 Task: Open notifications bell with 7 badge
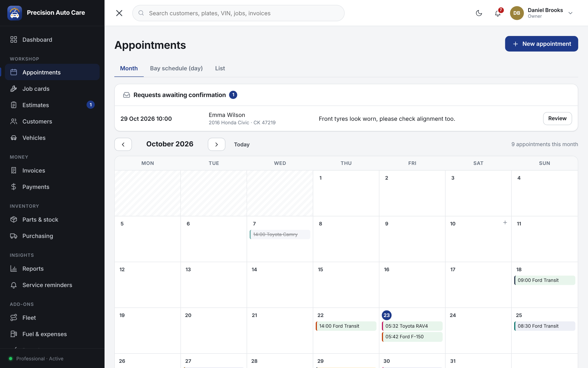coord(498,13)
